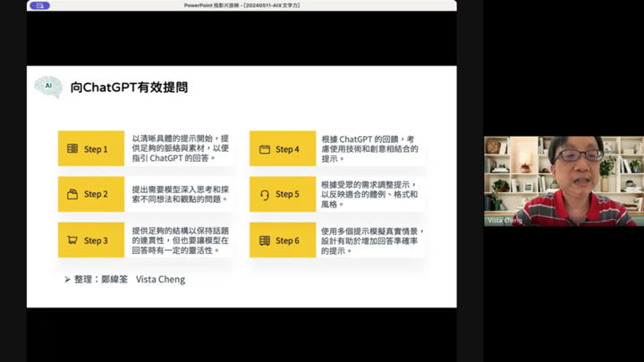Click Step 1 description starting 以清晰具體的提示開始
Viewport: 644px width, 362px height.
[x=181, y=148]
